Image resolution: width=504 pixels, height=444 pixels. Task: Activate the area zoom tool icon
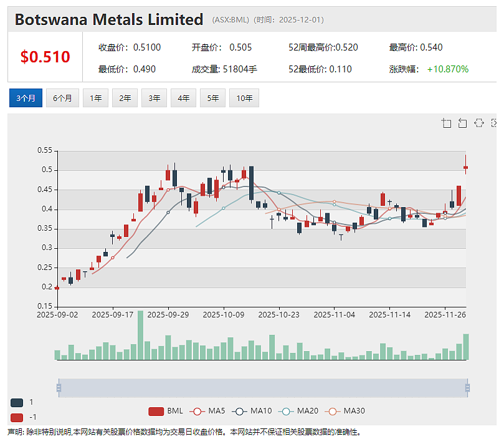click(x=446, y=123)
